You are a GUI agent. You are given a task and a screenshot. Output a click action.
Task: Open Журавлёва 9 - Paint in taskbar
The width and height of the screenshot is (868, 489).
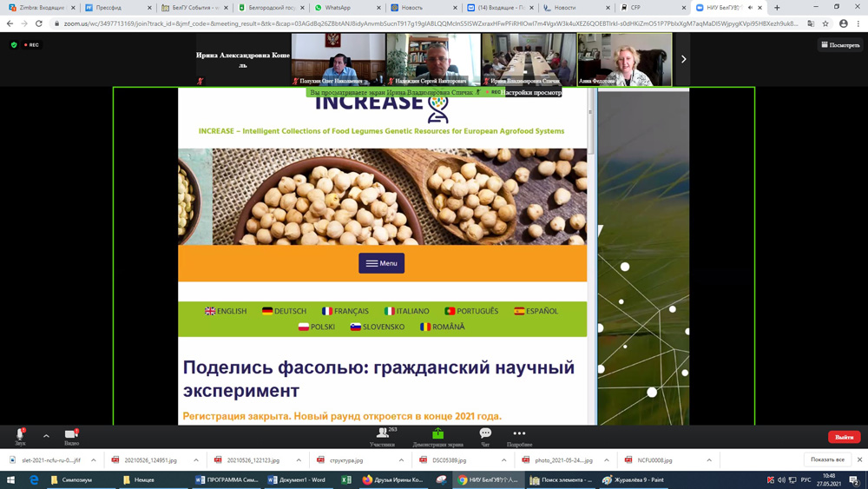(x=634, y=479)
